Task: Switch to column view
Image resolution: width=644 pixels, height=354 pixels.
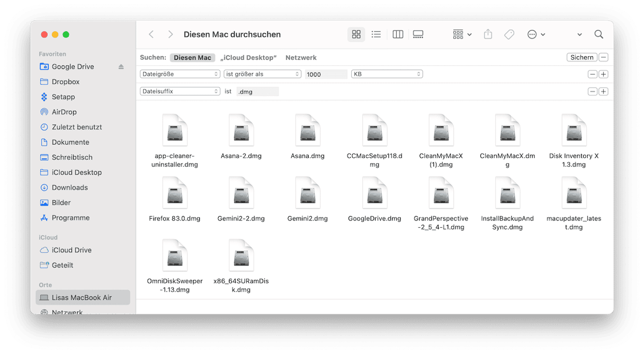Action: 398,34
